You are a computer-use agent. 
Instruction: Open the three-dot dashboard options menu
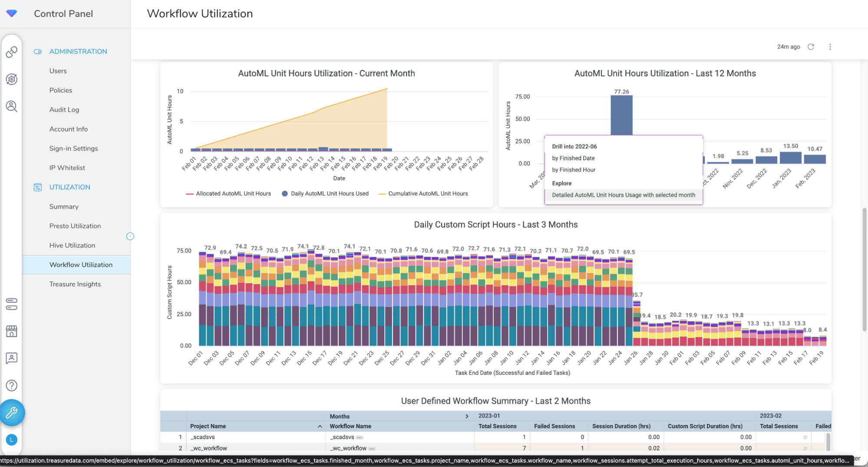[830, 47]
